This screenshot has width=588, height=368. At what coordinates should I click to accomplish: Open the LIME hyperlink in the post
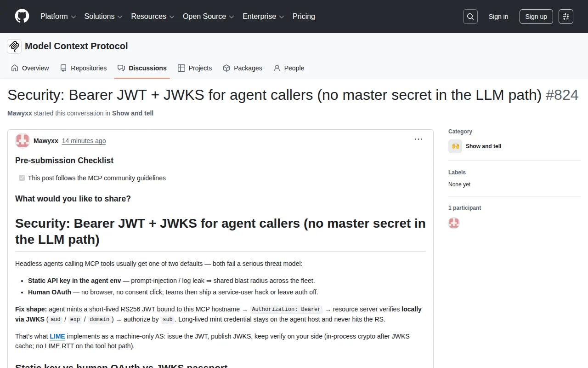[57, 336]
